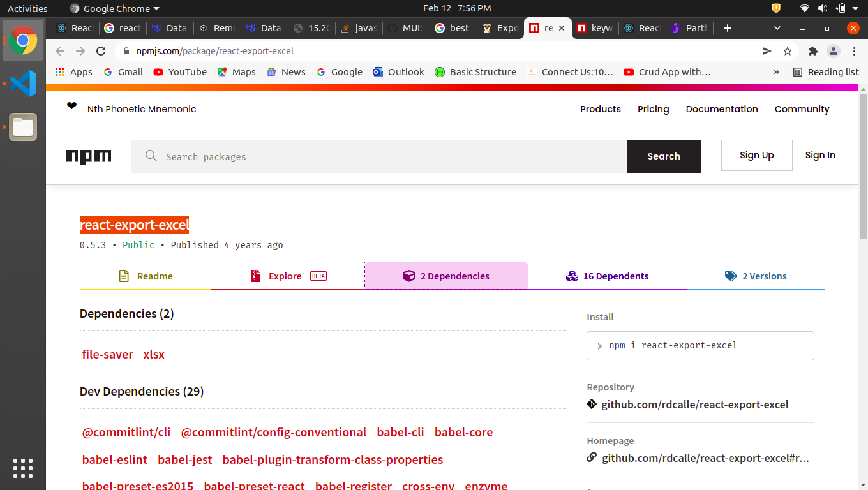Click the link icon next to Homepage URL

tap(592, 457)
